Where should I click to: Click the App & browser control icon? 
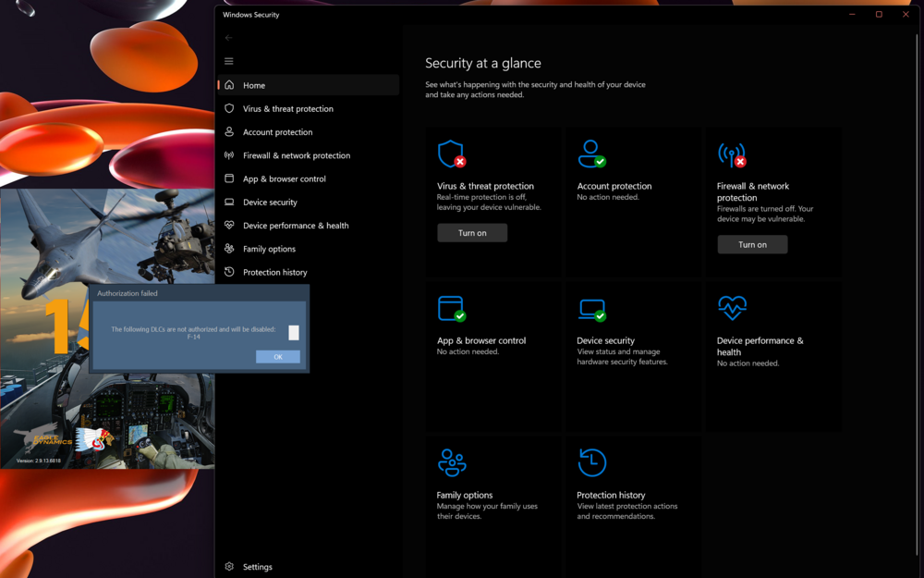(x=228, y=178)
